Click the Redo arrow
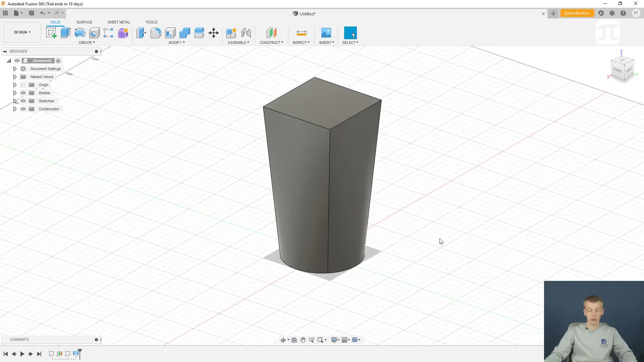 [x=56, y=13]
